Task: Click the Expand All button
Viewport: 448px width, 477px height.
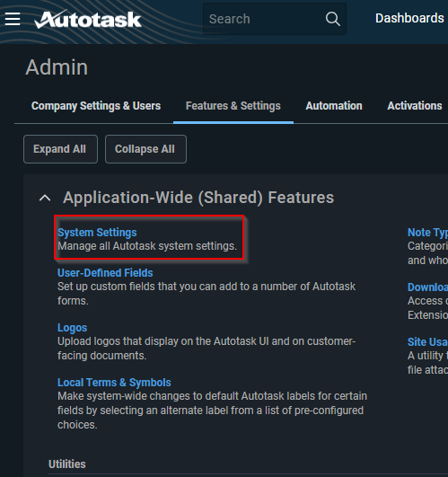Action: (x=60, y=149)
